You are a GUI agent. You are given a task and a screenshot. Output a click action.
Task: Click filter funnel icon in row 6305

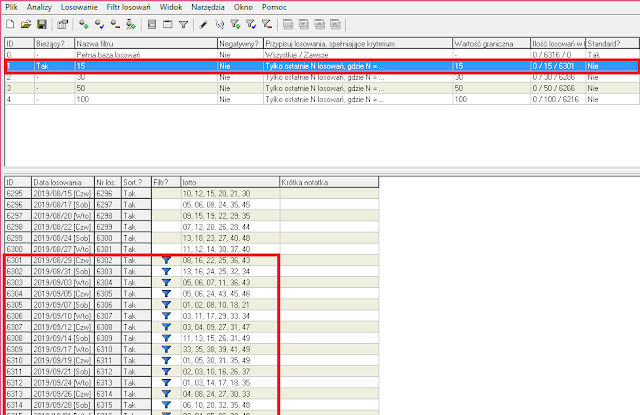pyautogui.click(x=166, y=304)
